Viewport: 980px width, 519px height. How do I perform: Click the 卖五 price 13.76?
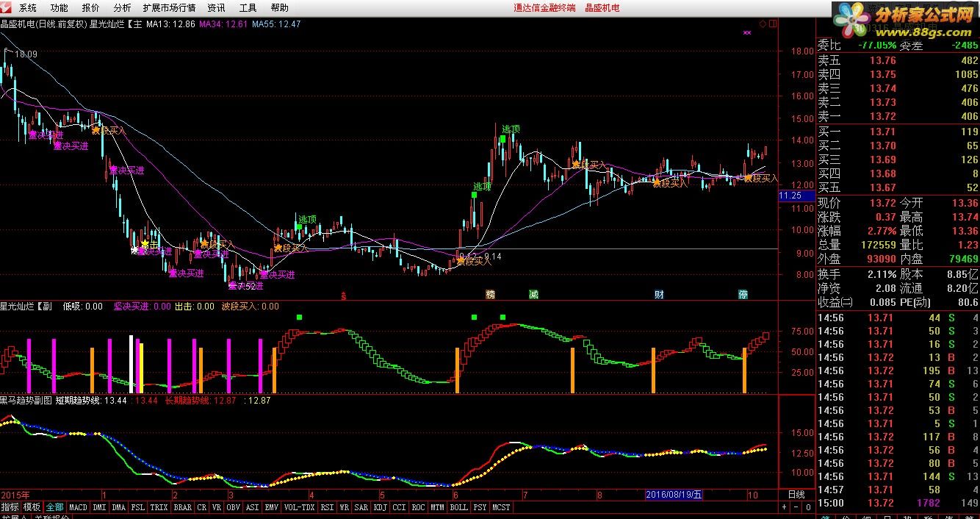pyautogui.click(x=883, y=61)
